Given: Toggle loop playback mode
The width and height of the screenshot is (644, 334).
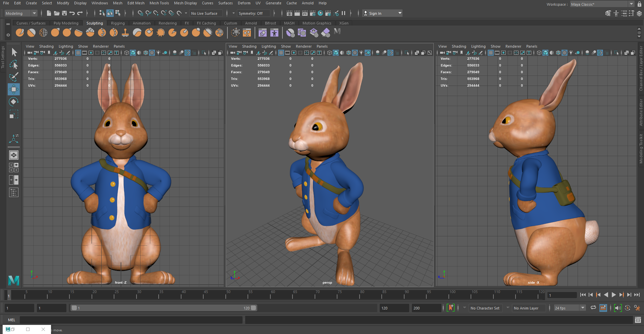Looking at the screenshot, I should (x=593, y=308).
